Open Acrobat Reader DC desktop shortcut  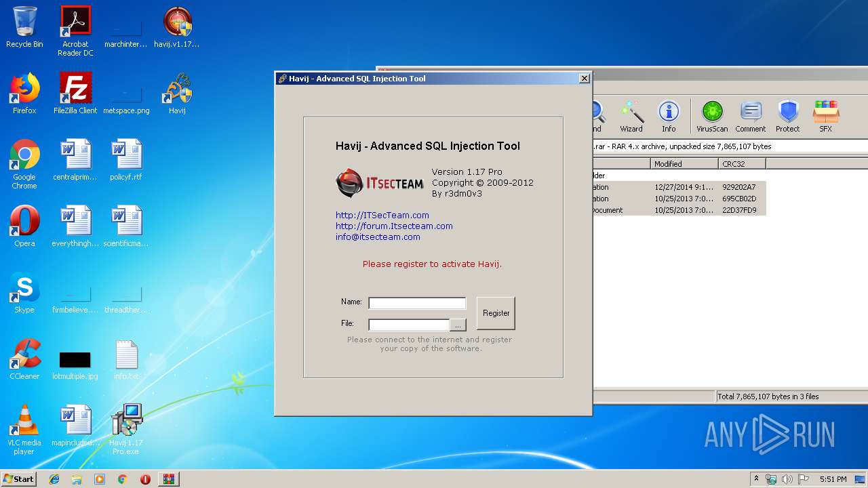coord(75,31)
